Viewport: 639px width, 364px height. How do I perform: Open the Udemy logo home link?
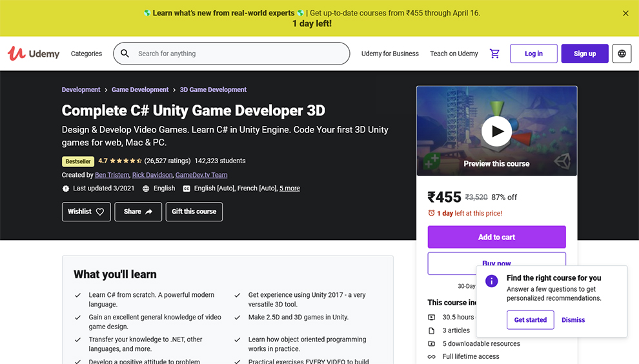(x=34, y=54)
